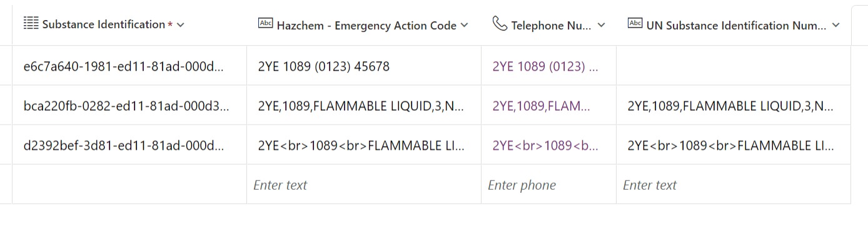Open phone link 2YE 1089 (0123) in first row

tap(545, 66)
